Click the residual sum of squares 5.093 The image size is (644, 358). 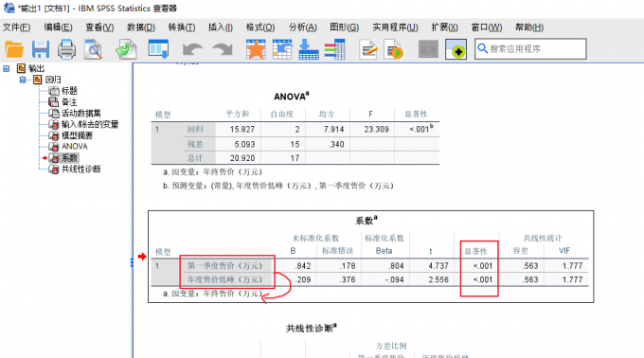[x=244, y=145]
